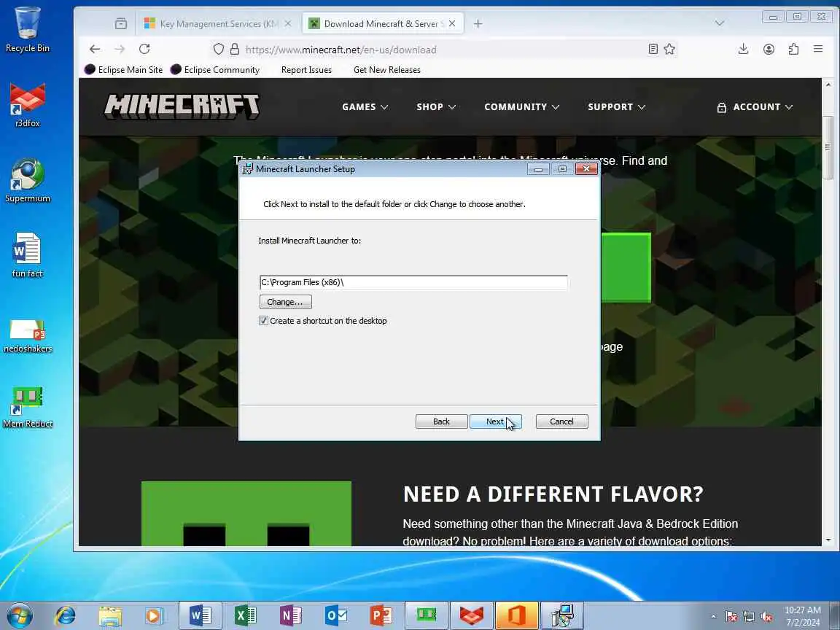Expand the SUPPORT navigation menu

click(617, 107)
